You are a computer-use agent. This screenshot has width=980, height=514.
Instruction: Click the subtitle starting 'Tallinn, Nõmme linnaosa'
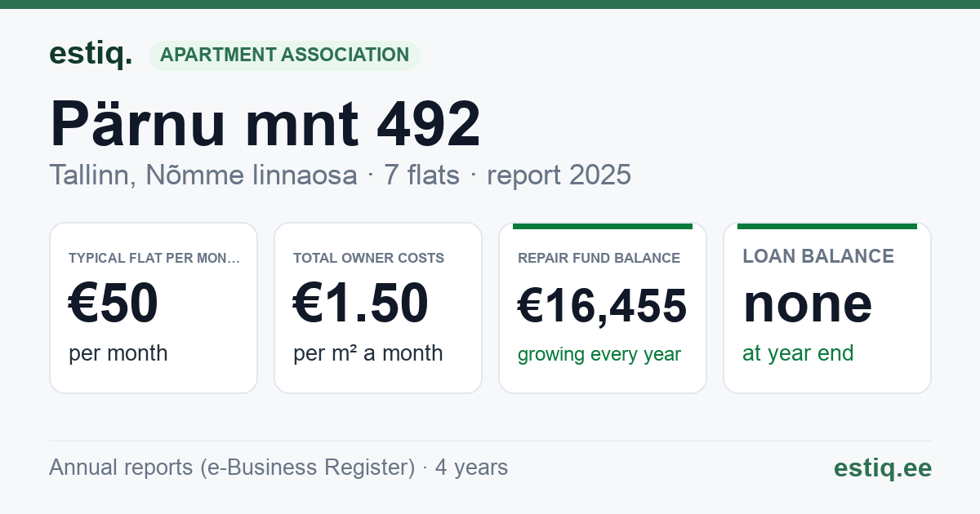(340, 175)
